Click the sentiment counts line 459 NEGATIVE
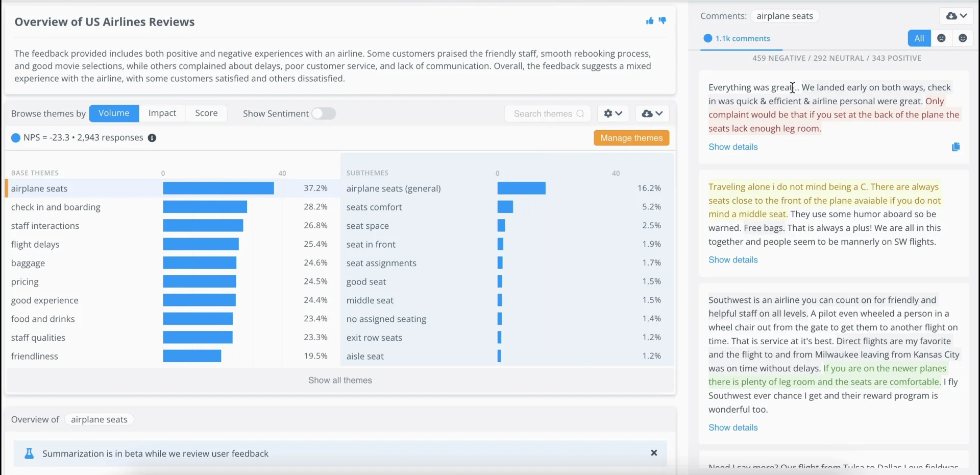 pyautogui.click(x=837, y=58)
